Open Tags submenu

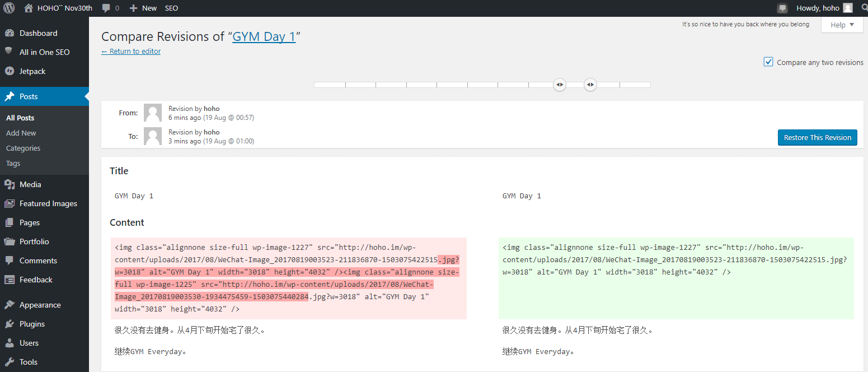click(x=13, y=163)
